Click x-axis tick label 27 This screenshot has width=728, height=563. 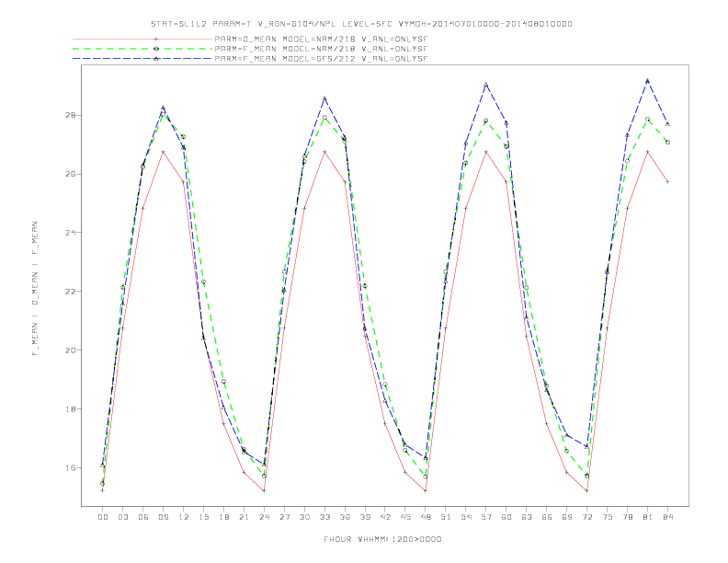click(284, 517)
